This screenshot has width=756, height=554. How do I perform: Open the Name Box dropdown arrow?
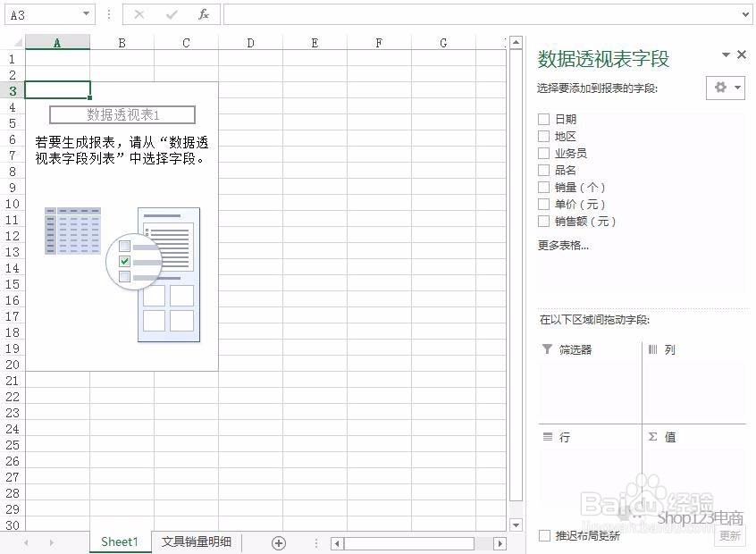coord(86,13)
